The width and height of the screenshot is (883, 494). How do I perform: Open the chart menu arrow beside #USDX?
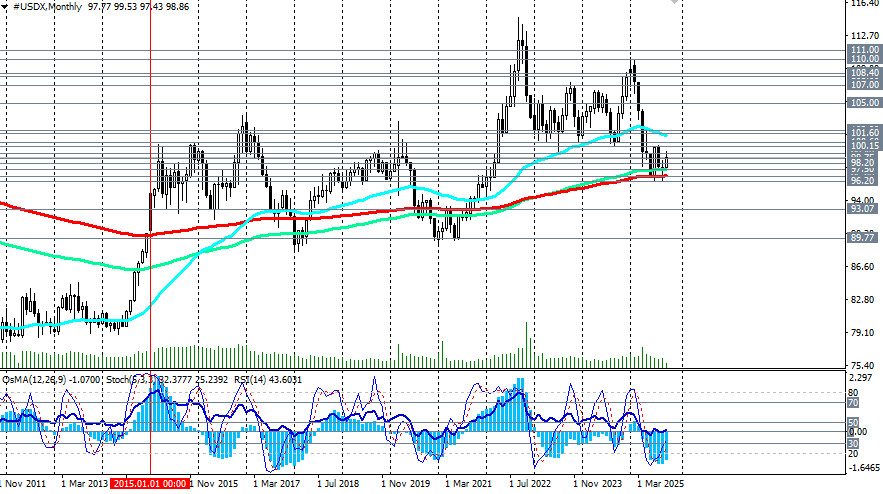click(5, 7)
